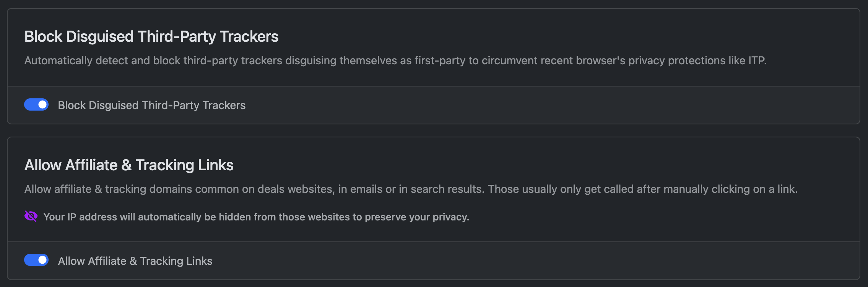
Task: Click the blue knob of the top toggle
Action: [42, 104]
